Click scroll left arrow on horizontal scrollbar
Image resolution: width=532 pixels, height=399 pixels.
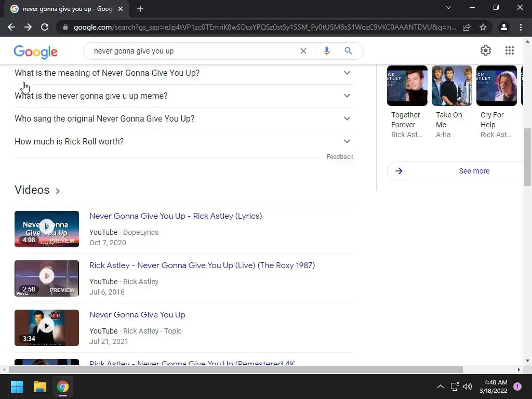[x=4, y=369]
